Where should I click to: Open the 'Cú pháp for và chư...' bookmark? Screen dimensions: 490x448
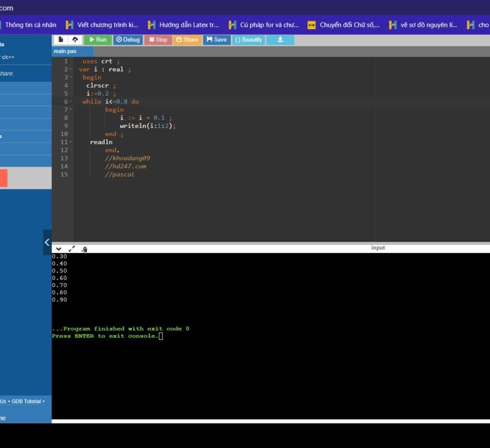coord(264,25)
